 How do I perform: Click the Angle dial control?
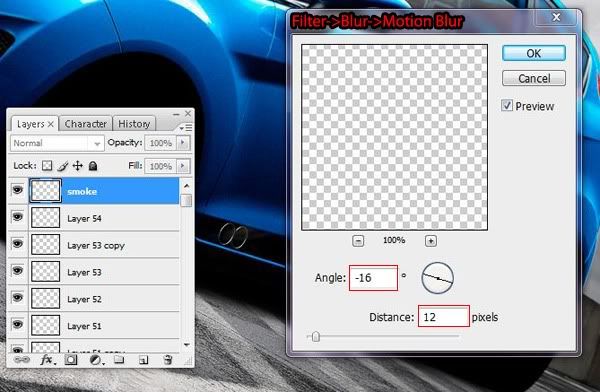[437, 278]
